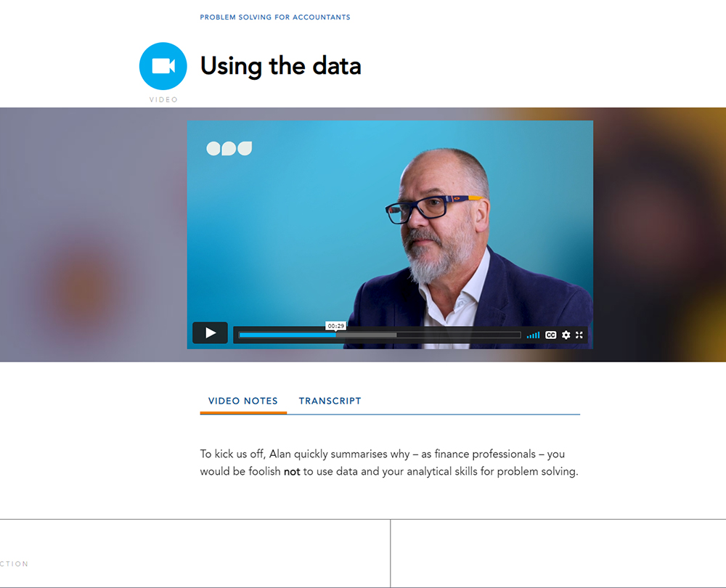Jump to the unbuffered end of the progress bar

tap(458, 335)
